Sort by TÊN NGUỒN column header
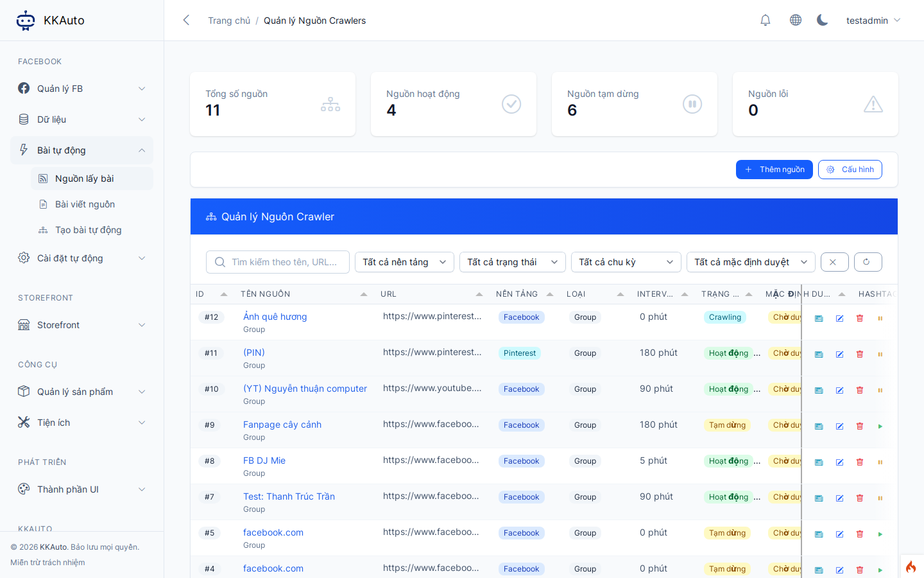924x578 pixels. pyautogui.click(x=305, y=294)
